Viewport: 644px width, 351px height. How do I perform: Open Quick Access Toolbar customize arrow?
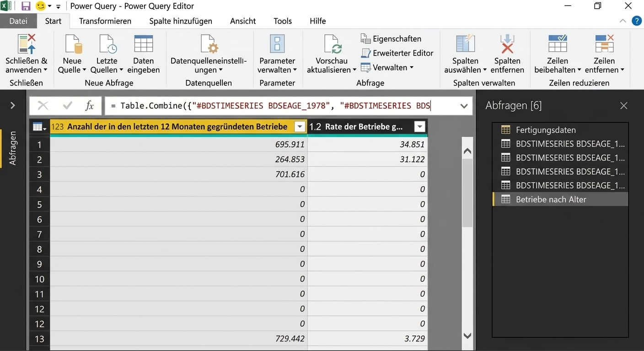58,7
